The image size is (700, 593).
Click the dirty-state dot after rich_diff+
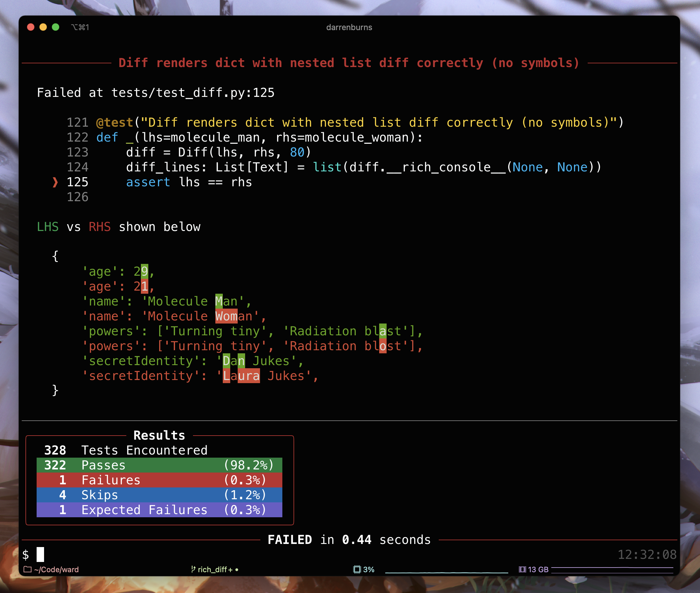237,569
